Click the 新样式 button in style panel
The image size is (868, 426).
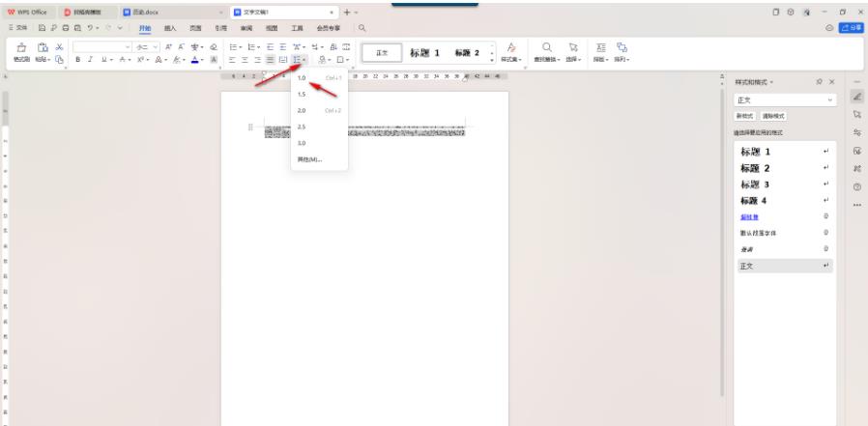tap(745, 116)
